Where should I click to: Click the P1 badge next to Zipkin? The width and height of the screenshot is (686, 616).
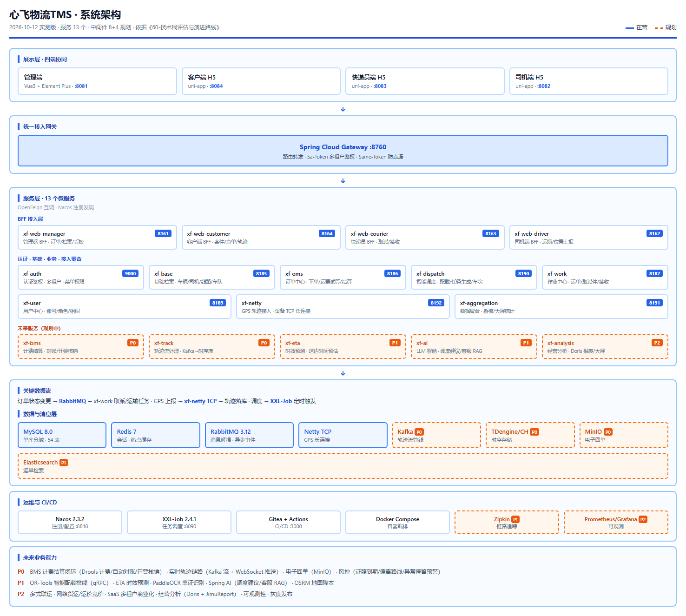[x=515, y=519]
